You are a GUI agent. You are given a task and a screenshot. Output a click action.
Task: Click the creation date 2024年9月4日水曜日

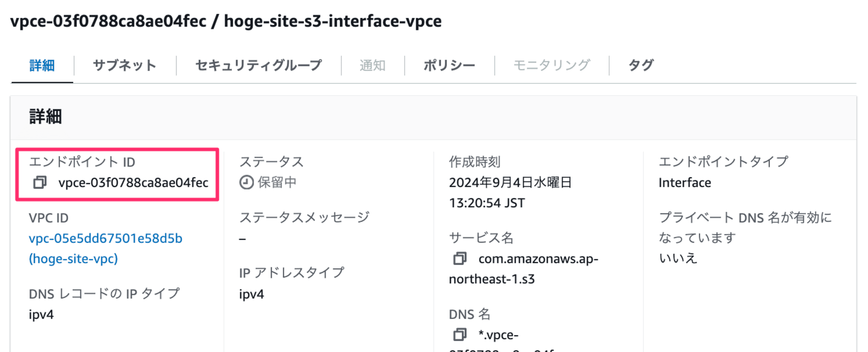[x=510, y=182]
